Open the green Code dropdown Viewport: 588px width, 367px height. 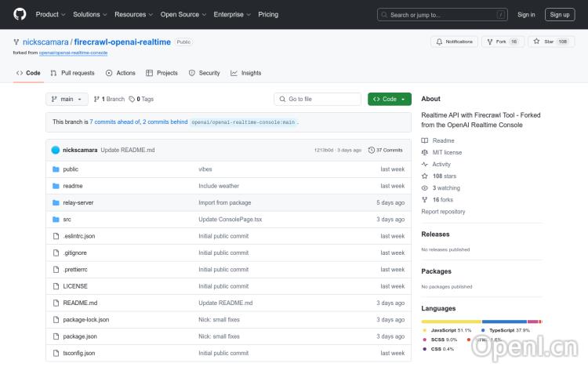point(389,99)
